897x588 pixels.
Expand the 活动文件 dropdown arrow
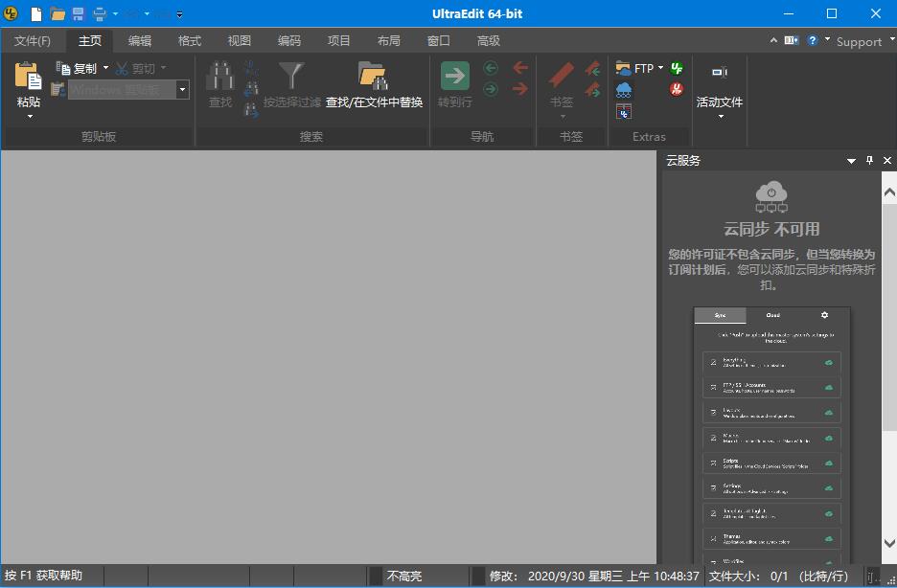click(x=721, y=117)
